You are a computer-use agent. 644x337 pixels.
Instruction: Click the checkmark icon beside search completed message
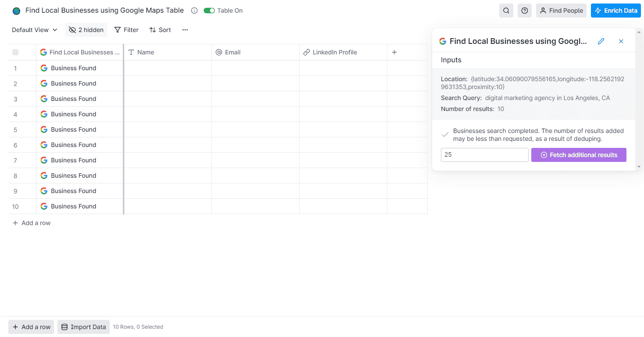(x=445, y=135)
